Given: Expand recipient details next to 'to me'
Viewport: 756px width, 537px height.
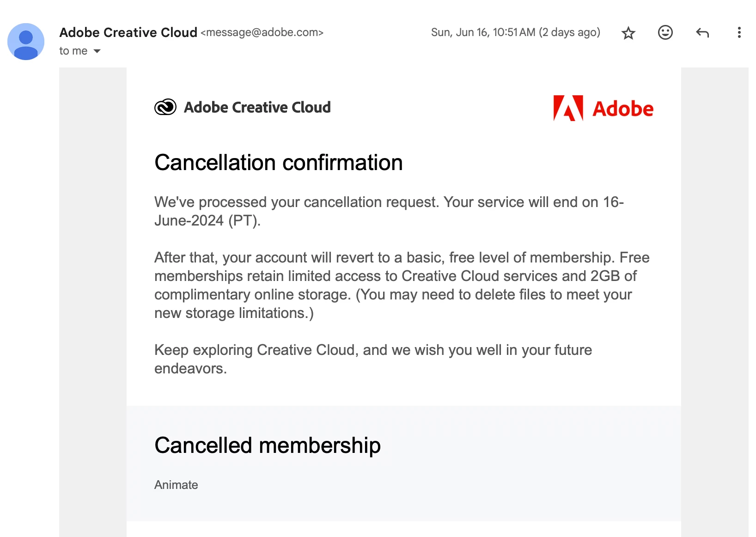Looking at the screenshot, I should pos(97,51).
